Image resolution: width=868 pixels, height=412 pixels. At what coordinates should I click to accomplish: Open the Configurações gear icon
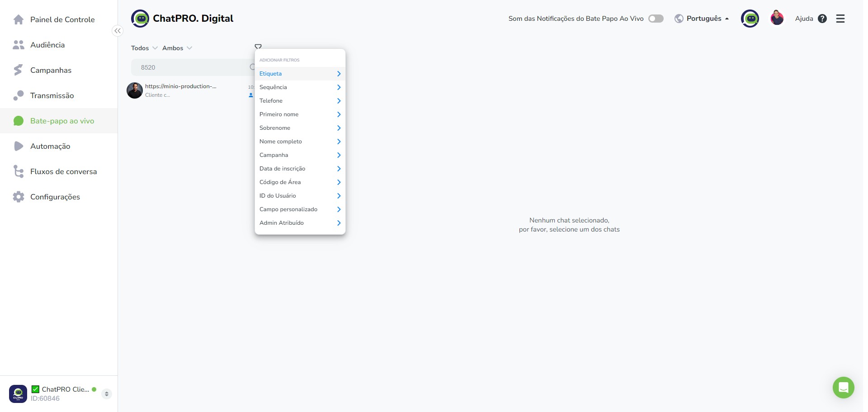pos(19,197)
